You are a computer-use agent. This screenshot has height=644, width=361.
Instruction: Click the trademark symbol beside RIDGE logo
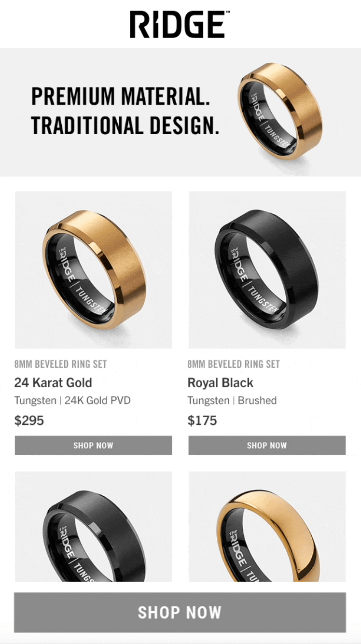[x=227, y=13]
